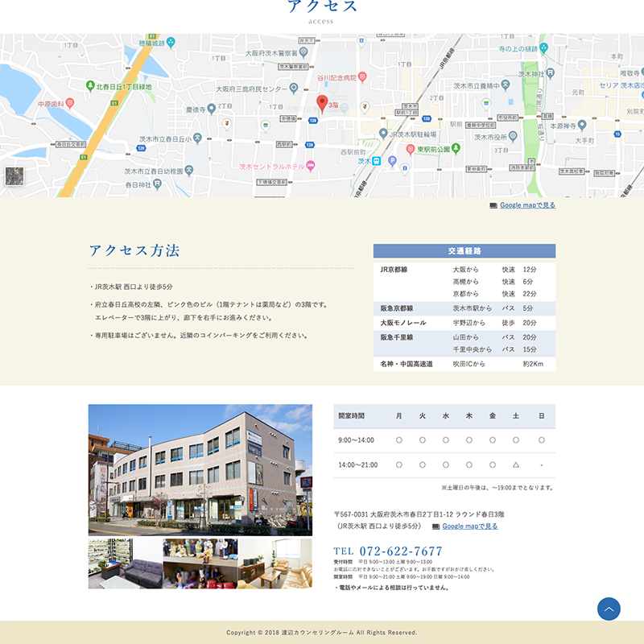Click the 大阪モノレール row label
Viewport: 644px width, 644px height.
(x=403, y=323)
